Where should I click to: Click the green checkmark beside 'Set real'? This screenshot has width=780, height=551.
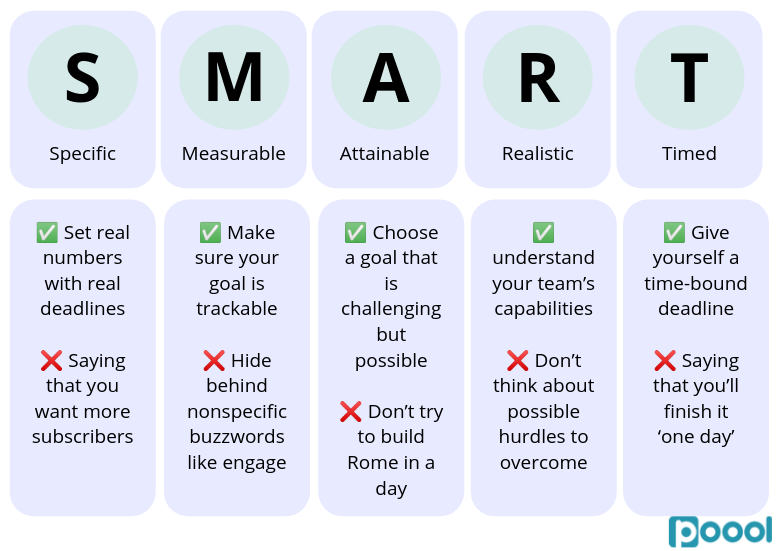tap(47, 233)
